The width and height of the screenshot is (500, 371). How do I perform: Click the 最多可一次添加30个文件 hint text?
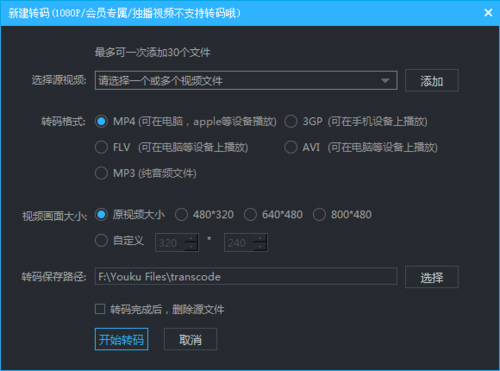click(152, 52)
